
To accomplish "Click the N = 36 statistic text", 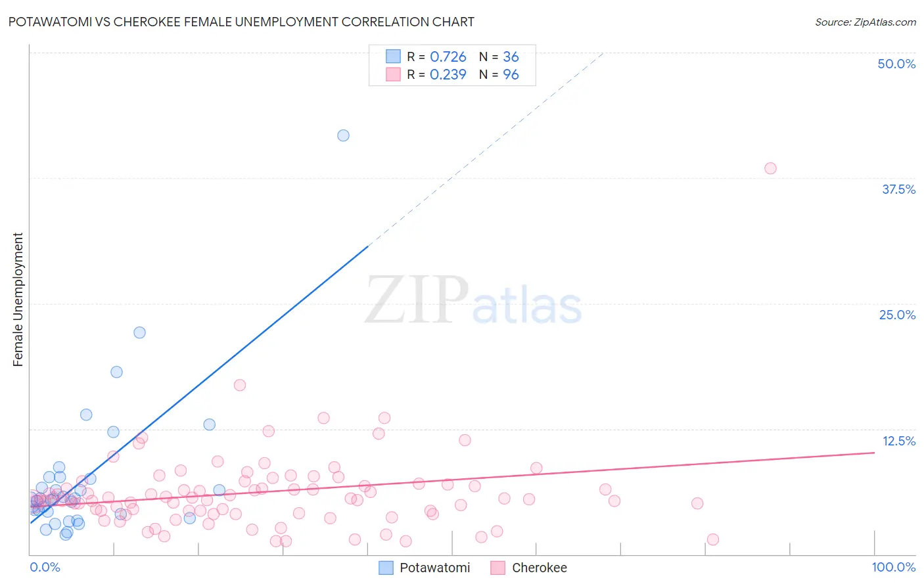I will pos(499,56).
